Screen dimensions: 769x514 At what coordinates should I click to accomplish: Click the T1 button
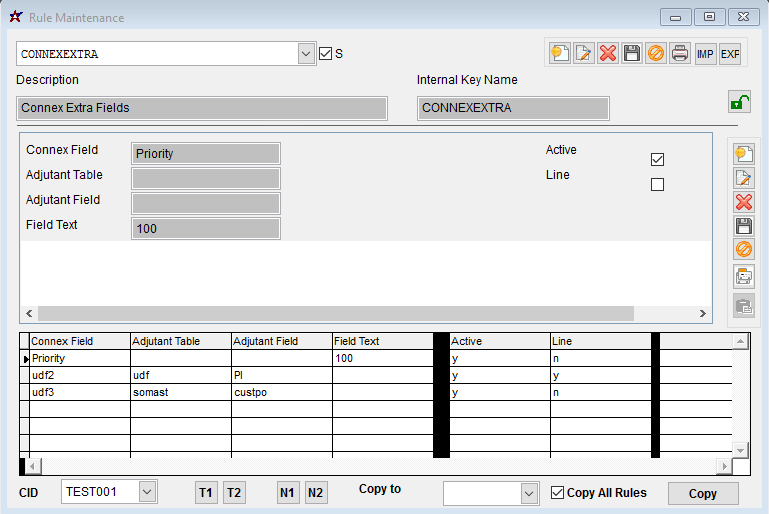pyautogui.click(x=206, y=493)
